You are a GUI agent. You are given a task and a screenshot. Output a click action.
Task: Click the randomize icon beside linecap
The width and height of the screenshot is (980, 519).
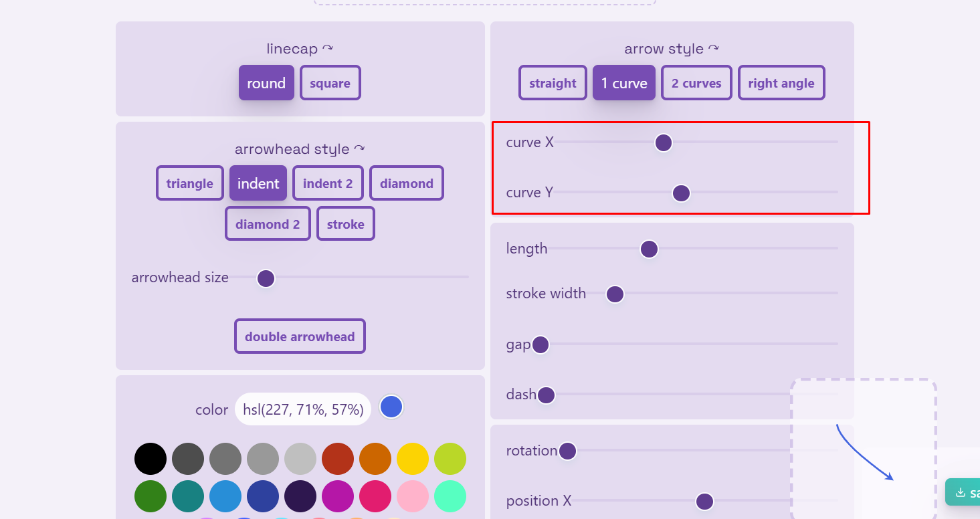pyautogui.click(x=328, y=48)
